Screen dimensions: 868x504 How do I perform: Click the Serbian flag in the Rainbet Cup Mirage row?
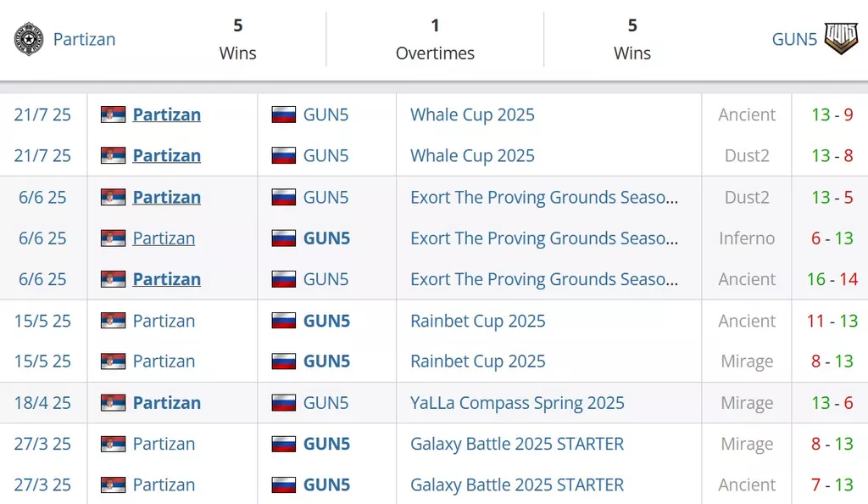(113, 361)
